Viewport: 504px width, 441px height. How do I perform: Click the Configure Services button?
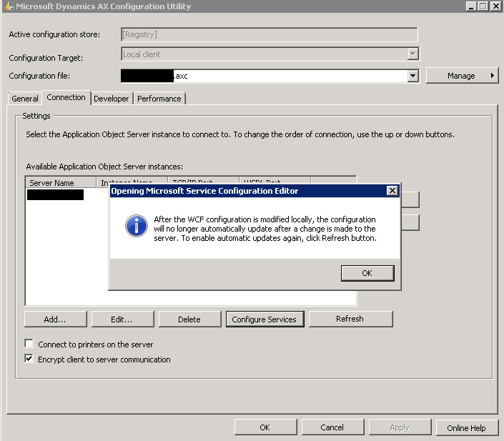[x=265, y=319]
